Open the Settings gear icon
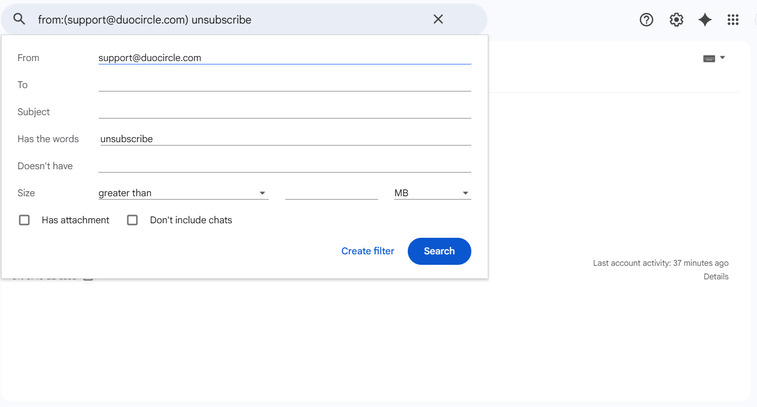 click(676, 20)
